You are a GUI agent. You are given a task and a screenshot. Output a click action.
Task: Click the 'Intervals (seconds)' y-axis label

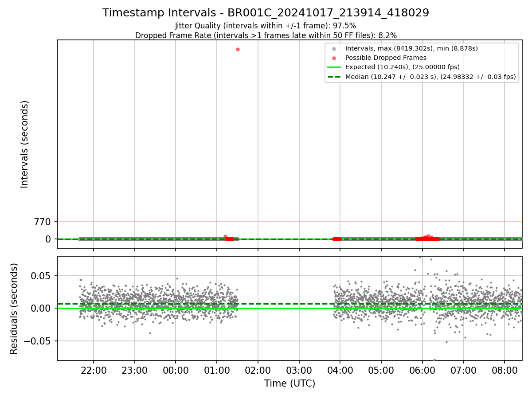(25, 144)
